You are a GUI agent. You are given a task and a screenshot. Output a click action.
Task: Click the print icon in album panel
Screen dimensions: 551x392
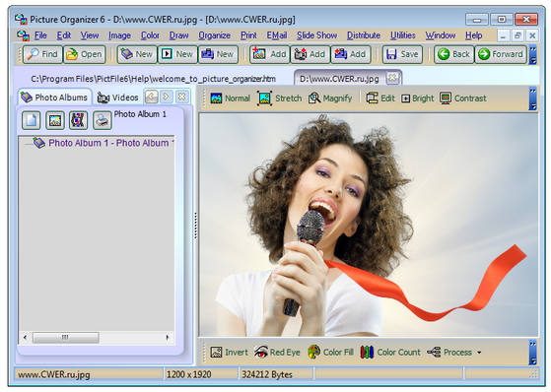[x=103, y=120]
